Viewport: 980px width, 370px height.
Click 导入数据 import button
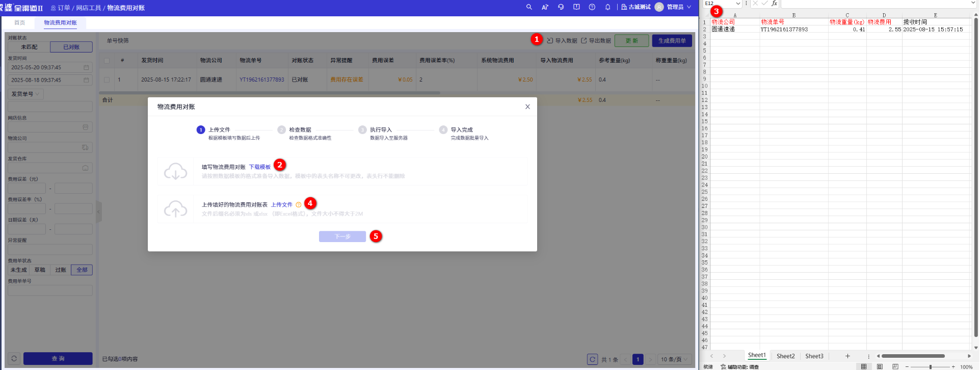pos(562,41)
